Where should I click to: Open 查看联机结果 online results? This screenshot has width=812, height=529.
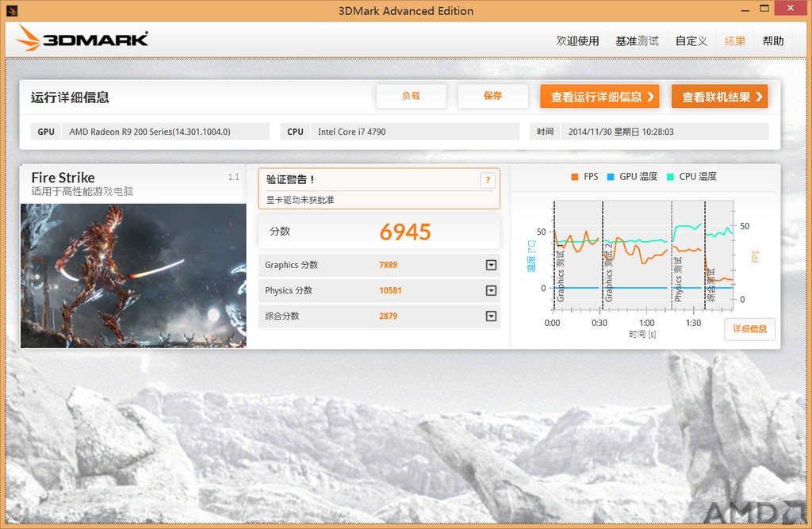point(720,97)
